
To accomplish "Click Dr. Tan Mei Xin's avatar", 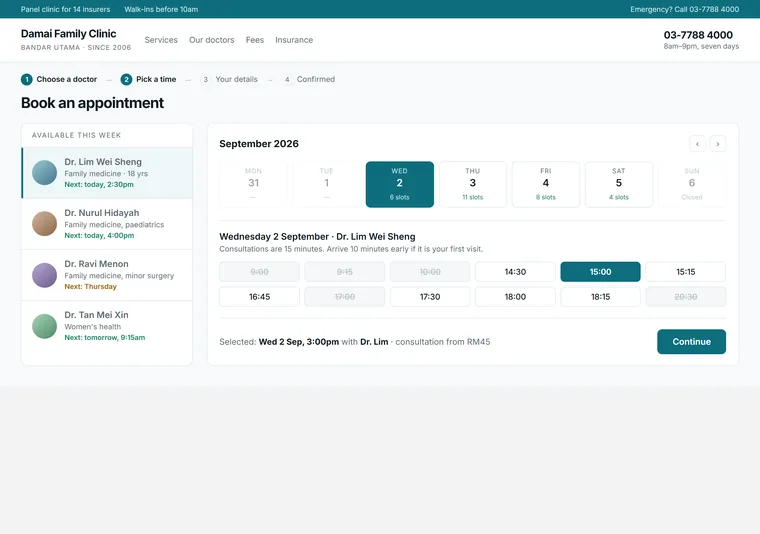I will [45, 326].
